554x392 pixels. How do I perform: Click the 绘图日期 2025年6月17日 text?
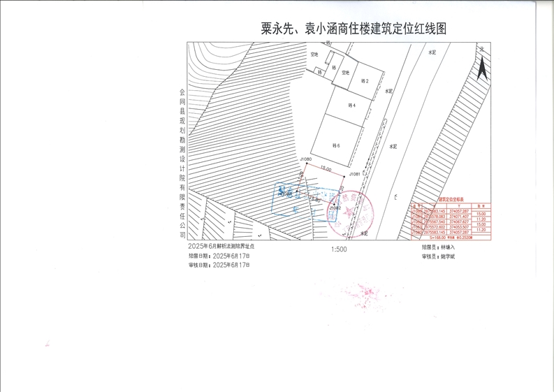218,256
